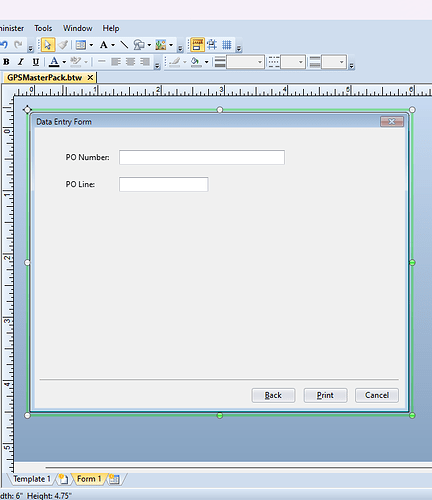Viewport: 432px width, 500px height.
Task: Toggle bold formatting
Action: (x=6, y=62)
